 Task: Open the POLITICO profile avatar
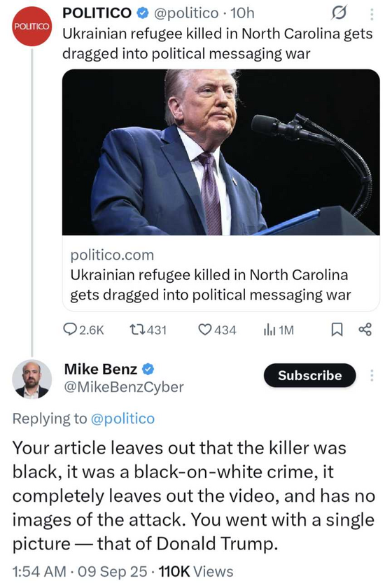[31, 27]
